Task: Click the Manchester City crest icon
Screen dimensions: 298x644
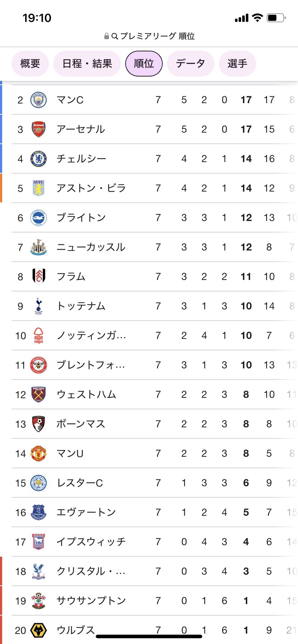Action: coord(39,100)
